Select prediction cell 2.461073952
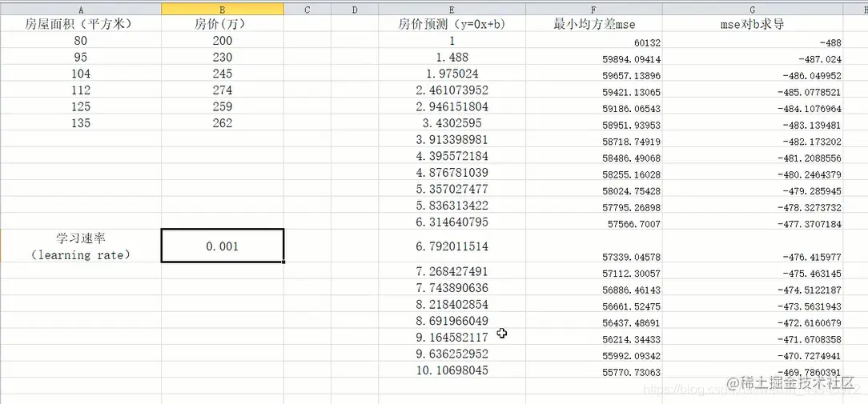868x404 pixels. click(x=452, y=90)
